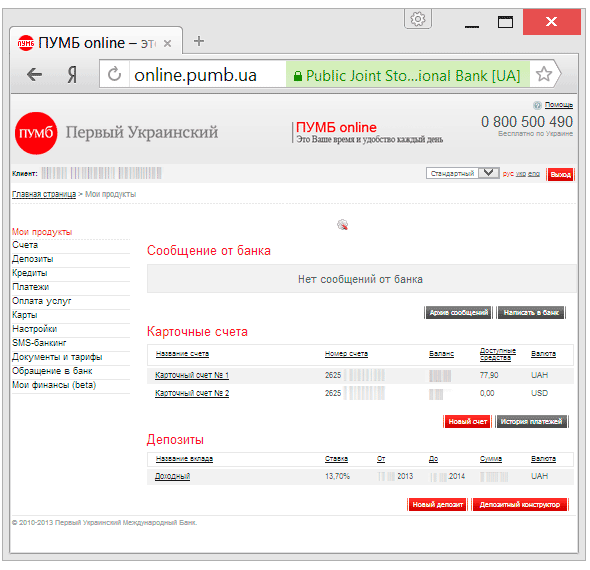Open the Yandex Я home button

click(72, 74)
